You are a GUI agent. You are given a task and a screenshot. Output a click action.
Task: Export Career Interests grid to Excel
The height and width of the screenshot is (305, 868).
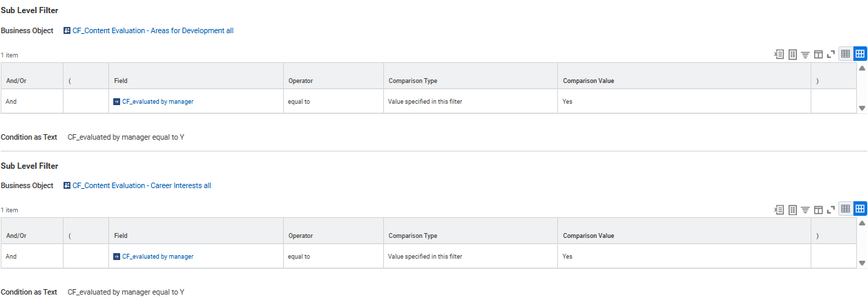(779, 210)
